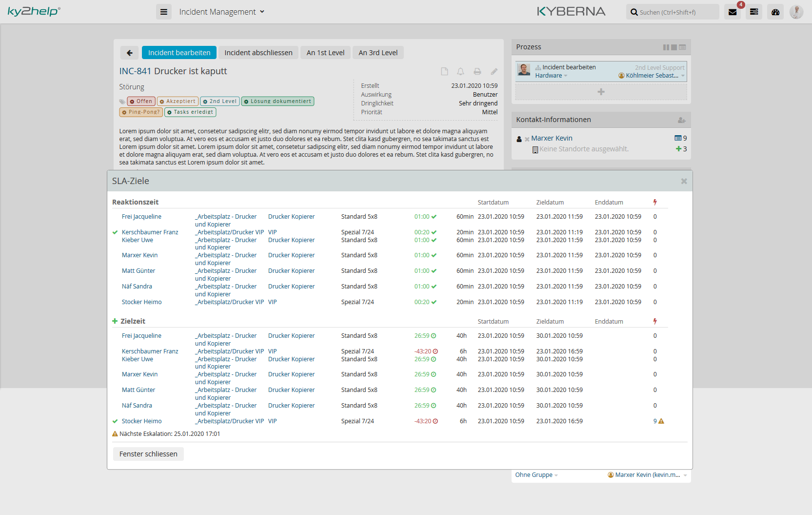Click the bell notification icon on the incident

[x=460, y=71]
